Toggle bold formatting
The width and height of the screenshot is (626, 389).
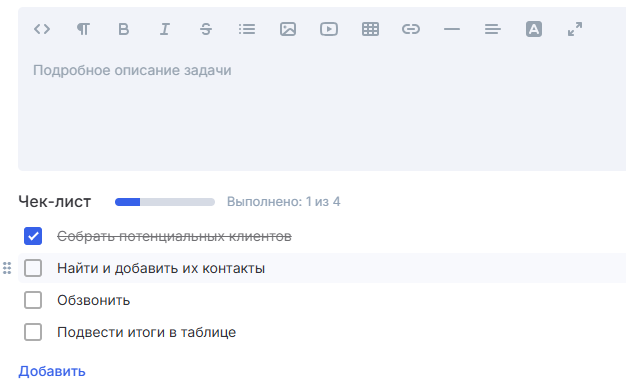(124, 29)
